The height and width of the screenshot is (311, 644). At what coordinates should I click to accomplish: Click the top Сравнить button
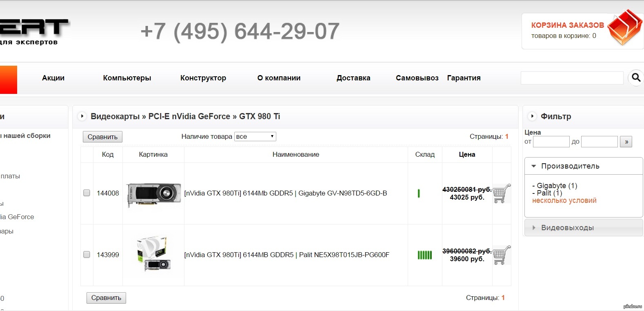tap(102, 137)
